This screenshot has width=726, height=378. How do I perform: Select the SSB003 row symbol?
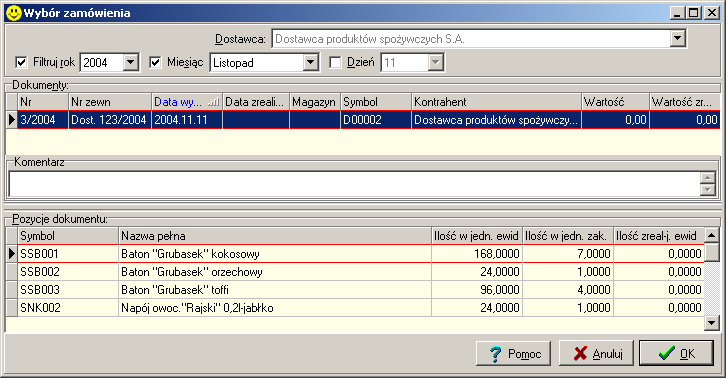pos(68,290)
